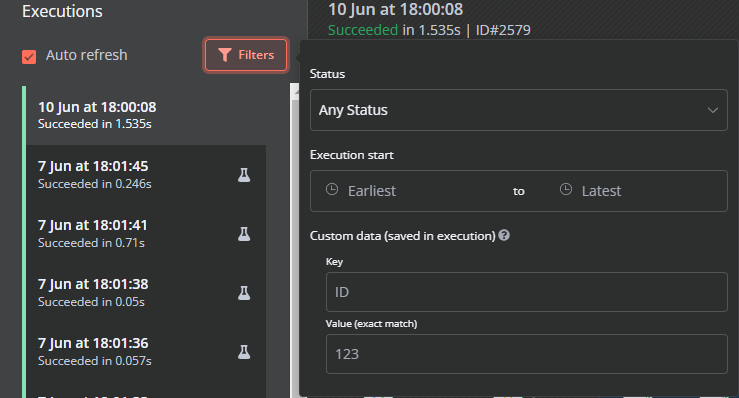The width and height of the screenshot is (739, 398).
Task: Click flask icon on 7 Jun 18:01:41 execution
Action: click(x=244, y=234)
